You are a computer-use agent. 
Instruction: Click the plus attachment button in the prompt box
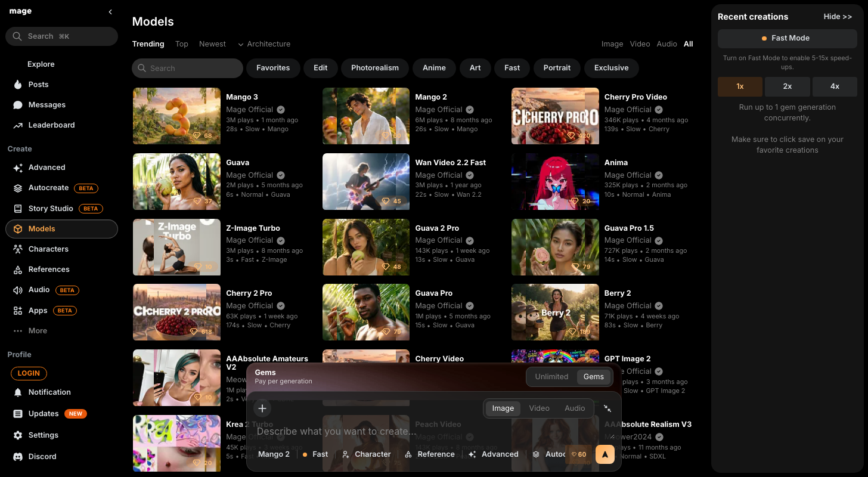click(x=262, y=408)
